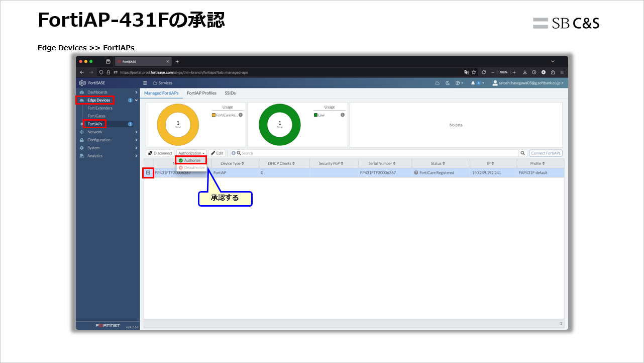Image resolution: width=644 pixels, height=363 pixels.
Task: Click the Disconnect button
Action: pos(160,153)
